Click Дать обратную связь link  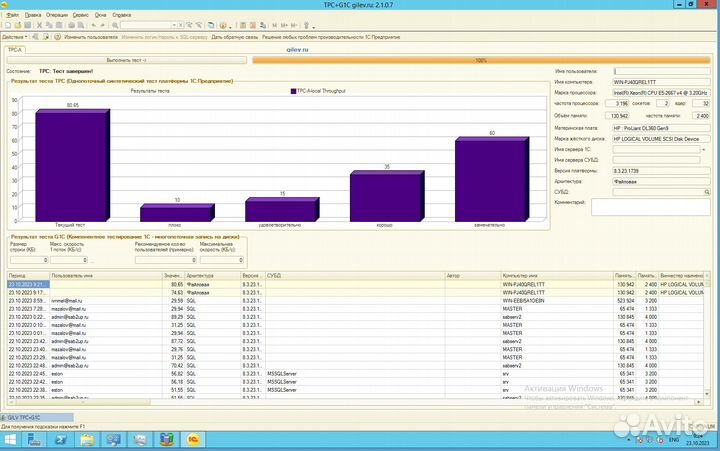235,37
